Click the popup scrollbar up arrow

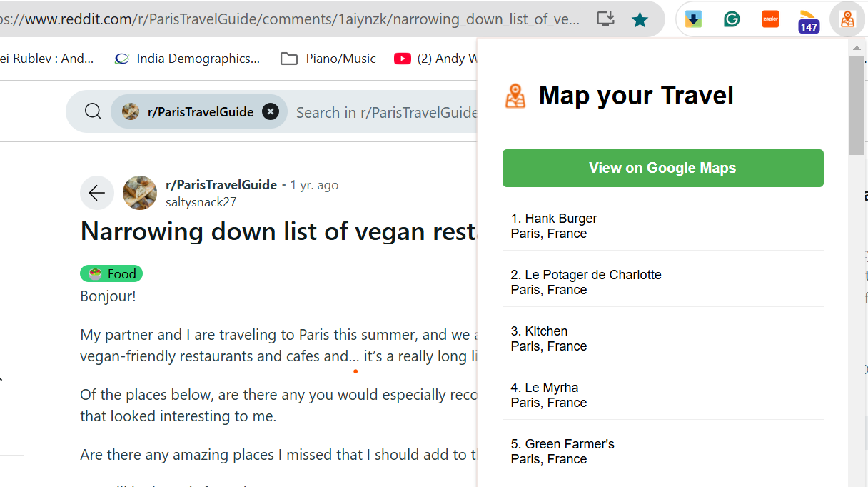857,48
